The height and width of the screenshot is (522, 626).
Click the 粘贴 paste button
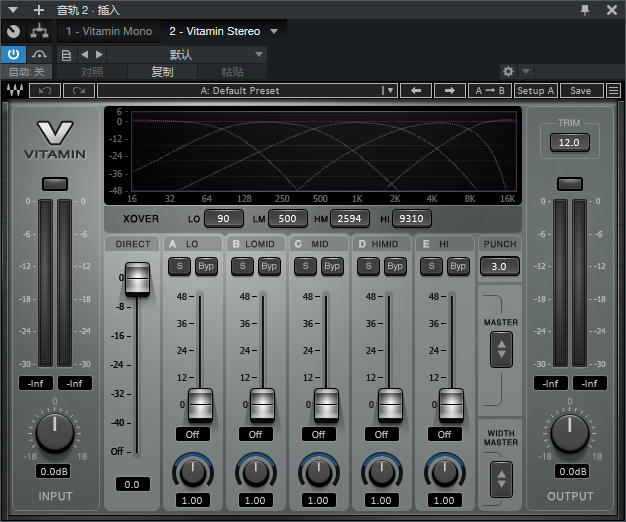pyautogui.click(x=232, y=72)
